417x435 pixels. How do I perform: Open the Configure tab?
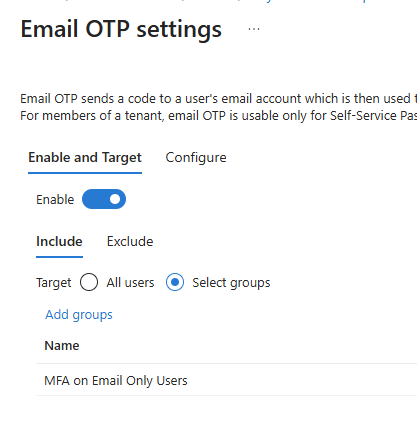(196, 158)
